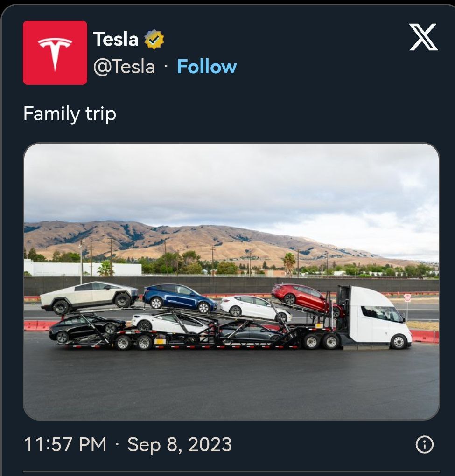
Task: Open the tweet info icon
Action: (424, 445)
